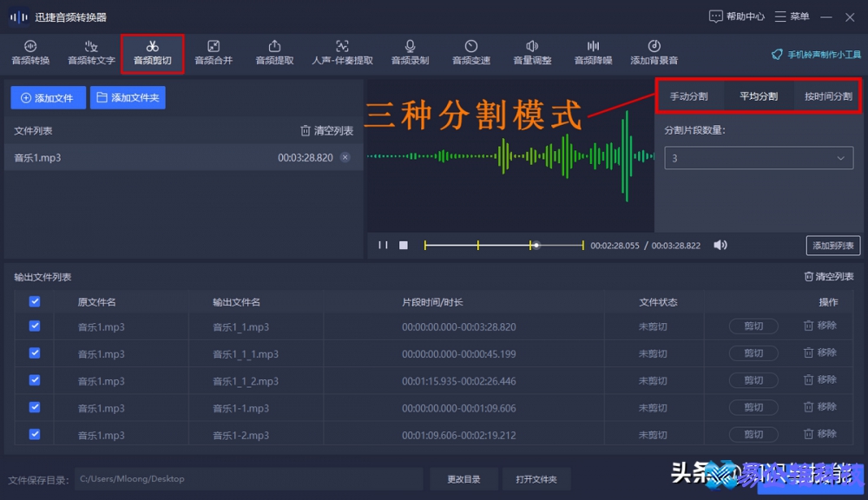
Task: Switch to the 平均分割 mode tab
Action: pyautogui.click(x=759, y=97)
